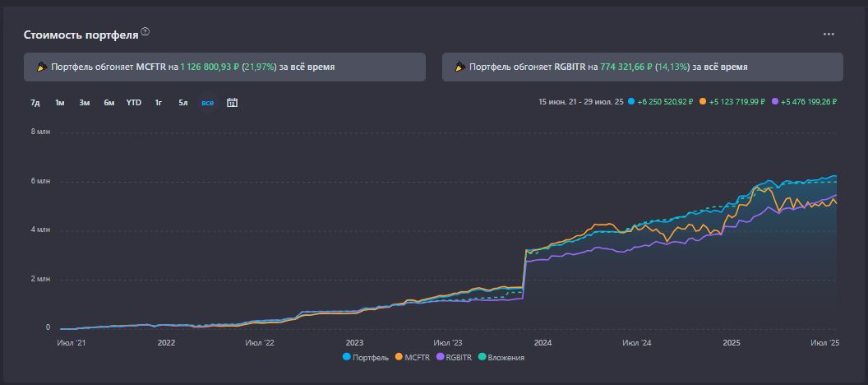Select the все time range
868x385 pixels.
click(208, 103)
